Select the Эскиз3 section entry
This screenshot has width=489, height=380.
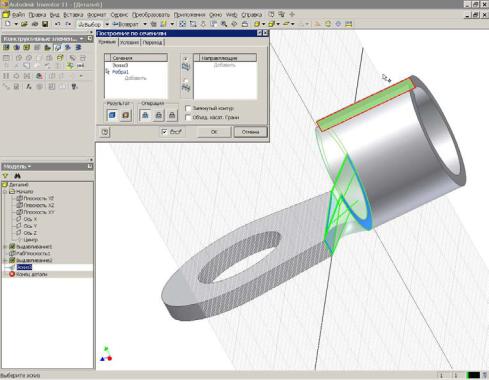click(x=120, y=65)
